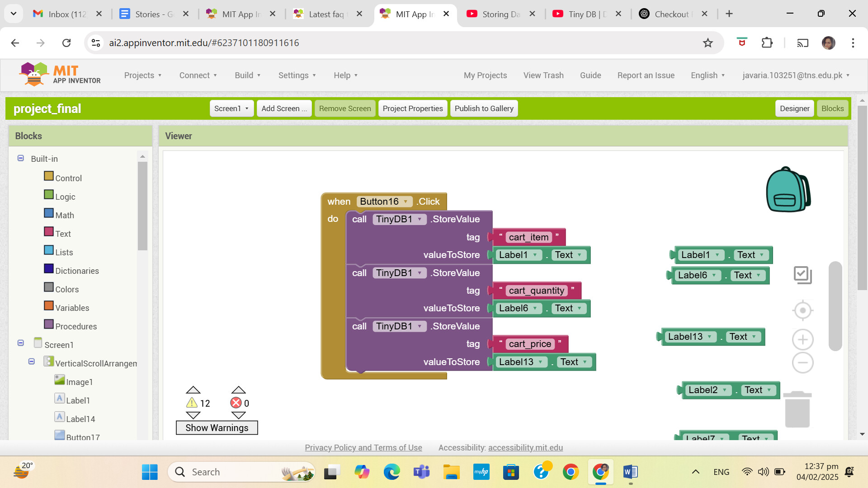Image resolution: width=868 pixels, height=488 pixels.
Task: Click the Screen1 dropdown selector
Action: tap(231, 108)
